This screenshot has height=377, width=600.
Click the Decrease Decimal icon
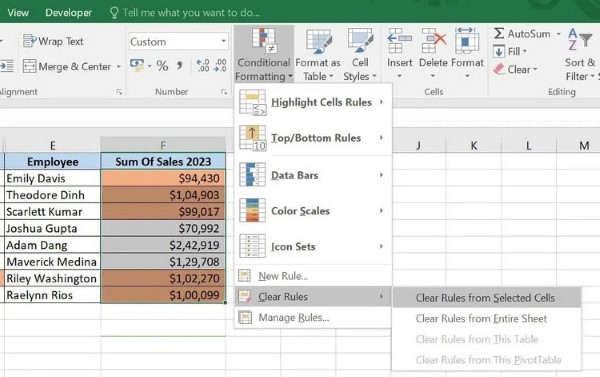tap(220, 66)
